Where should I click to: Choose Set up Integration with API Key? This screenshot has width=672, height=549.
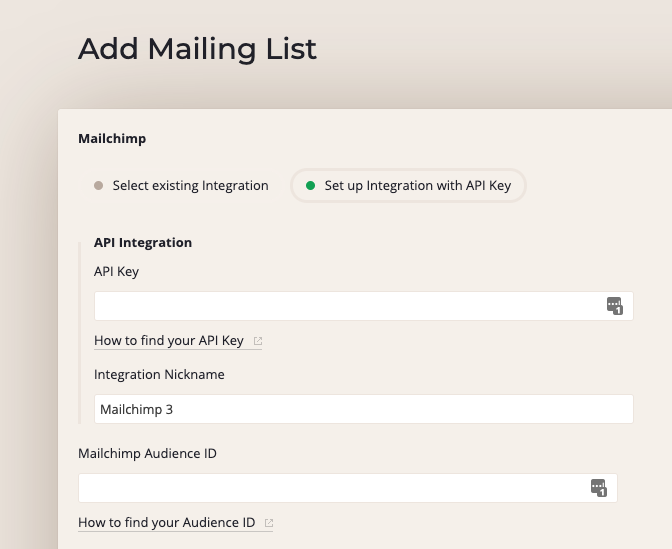(x=417, y=185)
